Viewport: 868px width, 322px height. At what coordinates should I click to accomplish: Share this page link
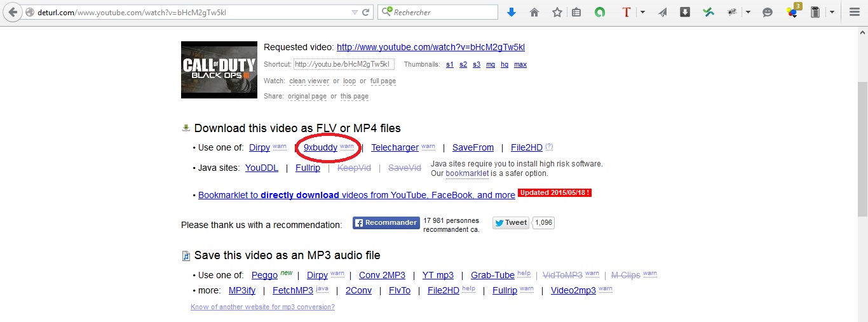tap(355, 96)
